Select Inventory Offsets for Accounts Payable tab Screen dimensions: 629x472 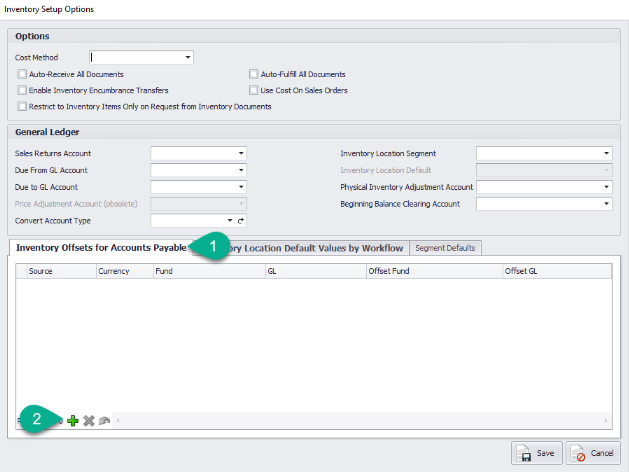(x=100, y=247)
